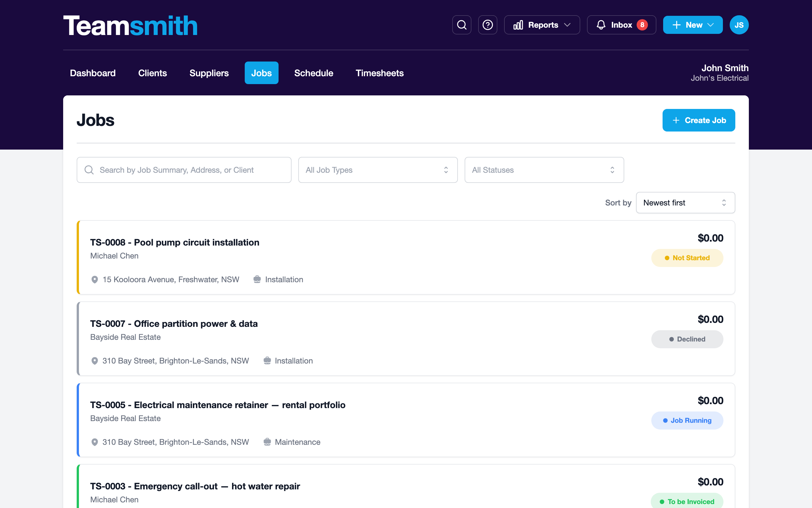
Task: Click the Maintenance job type label
Action: click(x=298, y=442)
